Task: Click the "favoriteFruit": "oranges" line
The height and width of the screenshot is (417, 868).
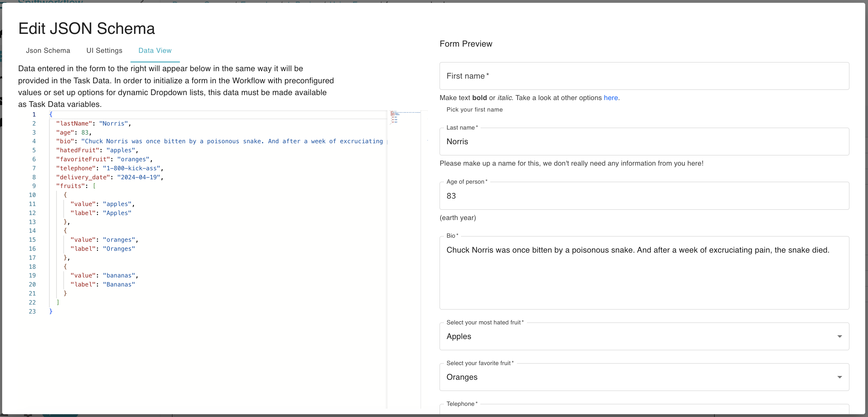Action: (104, 159)
